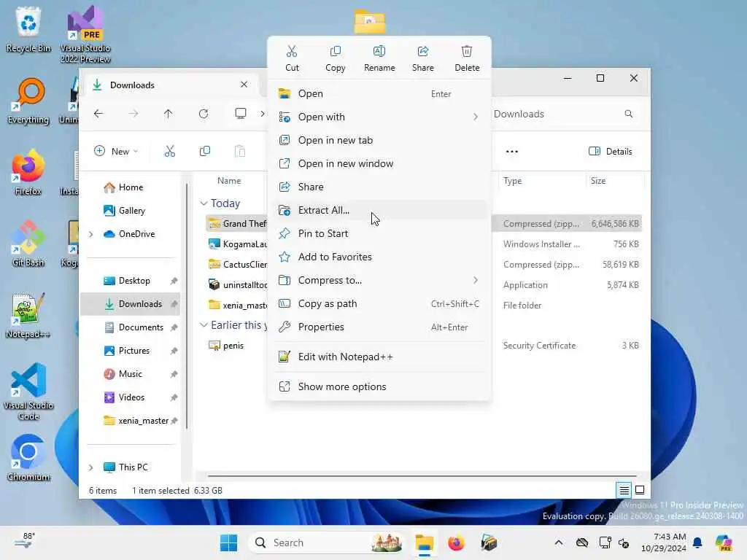Toggle the Details pane button
The image size is (747, 560).
pyautogui.click(x=611, y=152)
